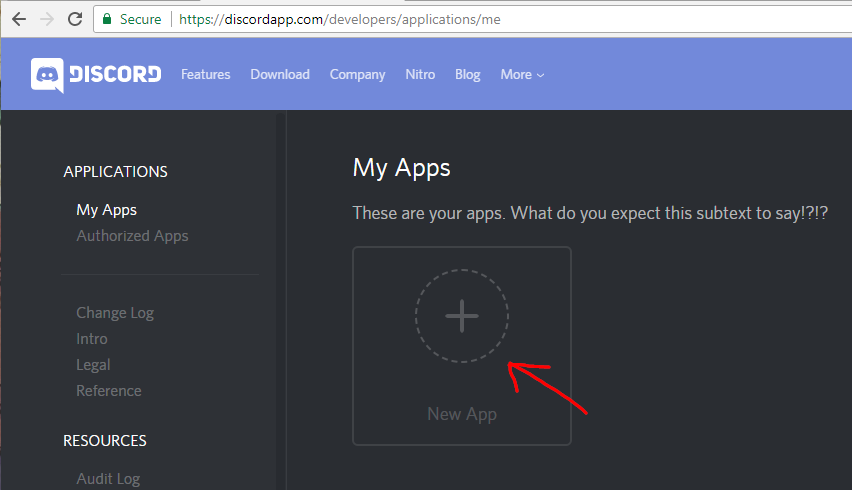This screenshot has width=852, height=490.
Task: Click the browser back arrow
Action: coord(19,20)
